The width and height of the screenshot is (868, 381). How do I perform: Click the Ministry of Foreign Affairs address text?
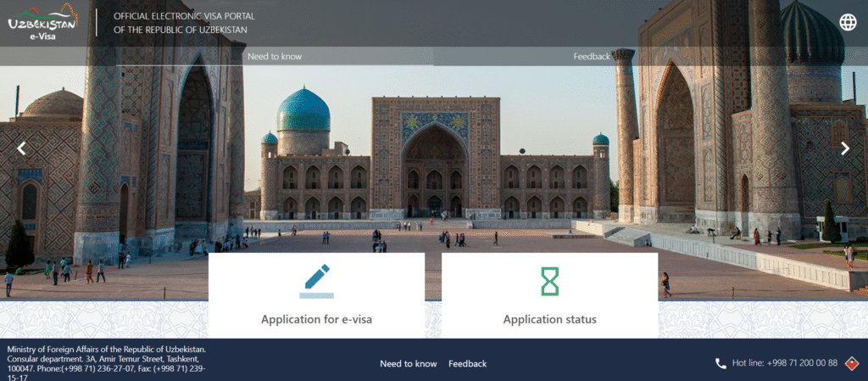(x=106, y=363)
